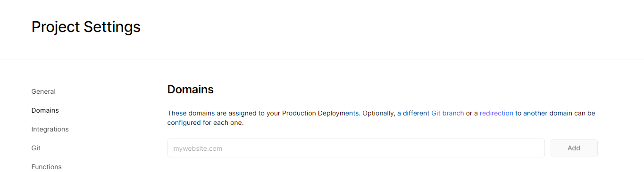Select Domains in the settings sidebar
The width and height of the screenshot is (644, 172).
tap(45, 110)
